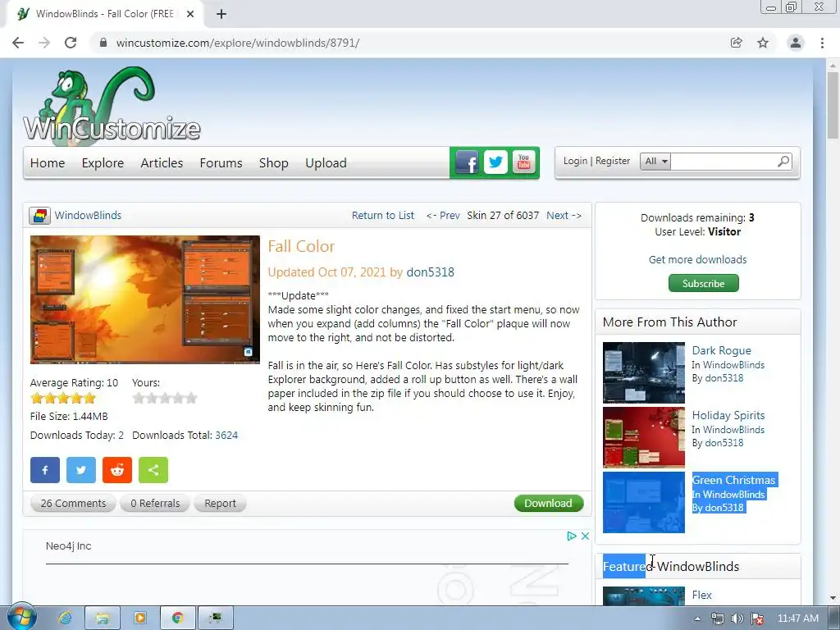840x630 pixels.
Task: Click the Report button
Action: point(220,504)
